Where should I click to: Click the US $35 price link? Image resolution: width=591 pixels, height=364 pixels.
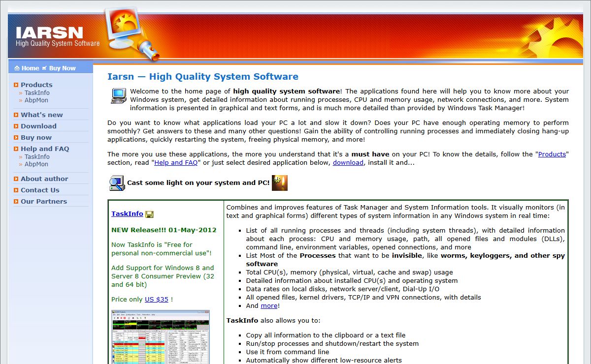(157, 299)
